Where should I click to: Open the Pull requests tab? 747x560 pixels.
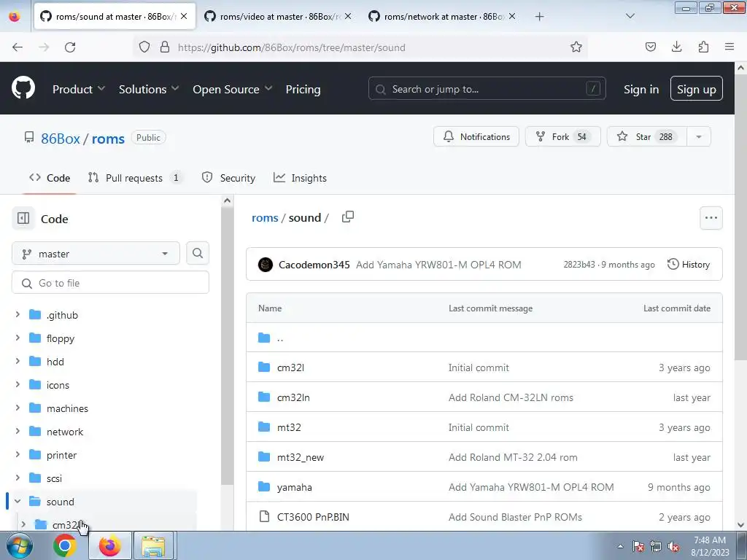point(134,178)
